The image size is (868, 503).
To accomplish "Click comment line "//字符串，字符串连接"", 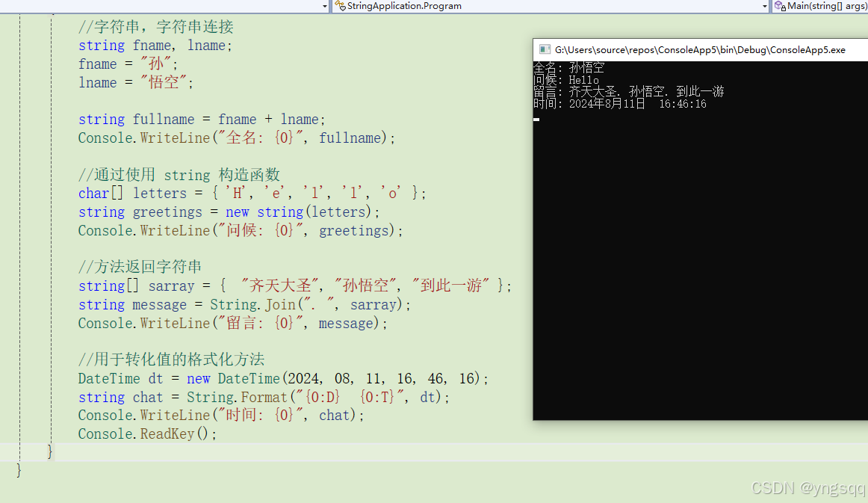I will pyautogui.click(x=155, y=27).
